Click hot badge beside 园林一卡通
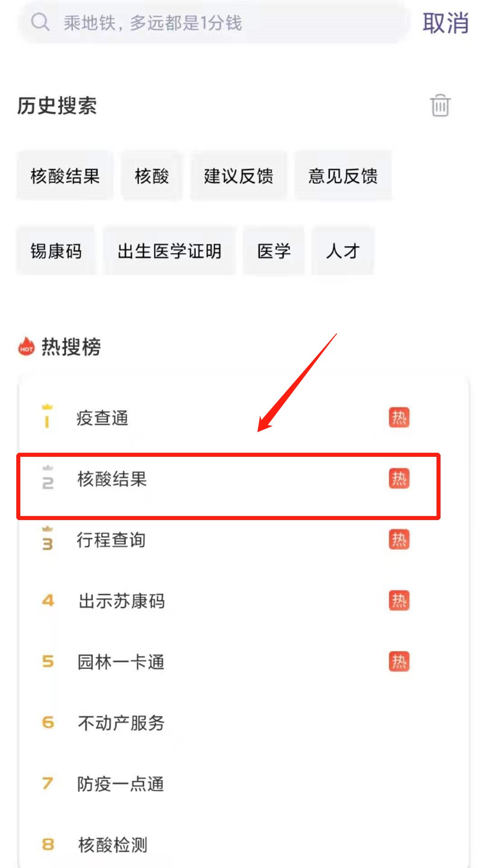This screenshot has height=868, width=488. (399, 662)
